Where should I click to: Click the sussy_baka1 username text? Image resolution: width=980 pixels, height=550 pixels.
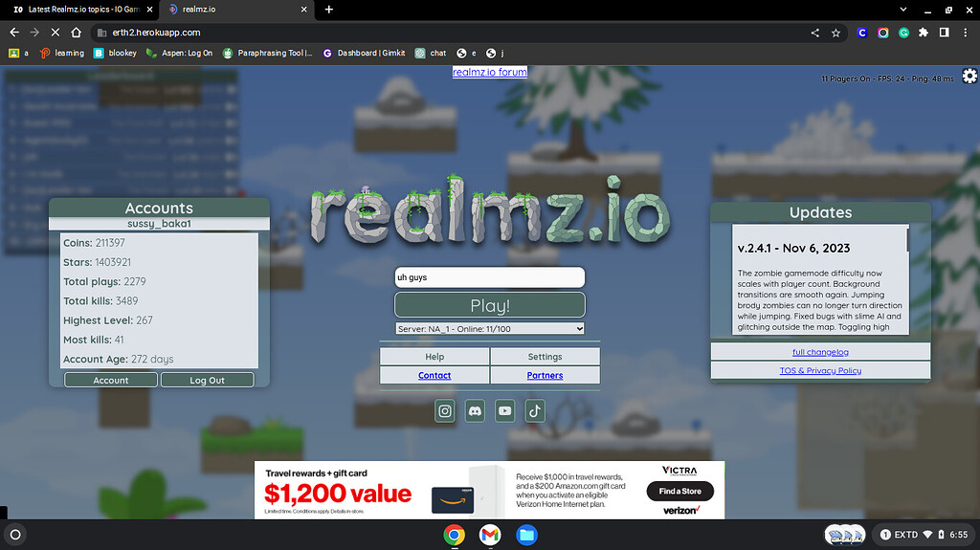[160, 224]
